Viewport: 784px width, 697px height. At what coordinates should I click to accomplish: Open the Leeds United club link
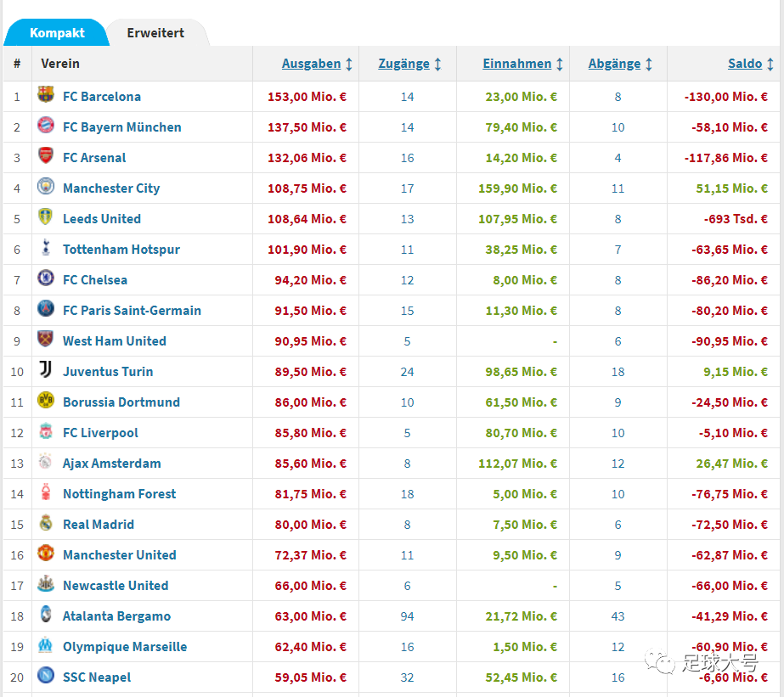click(x=101, y=218)
